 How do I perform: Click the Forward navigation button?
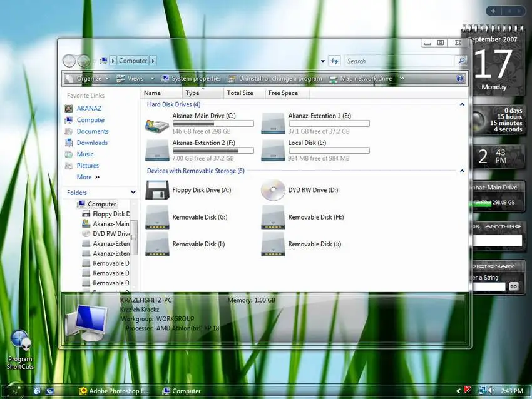click(83, 61)
